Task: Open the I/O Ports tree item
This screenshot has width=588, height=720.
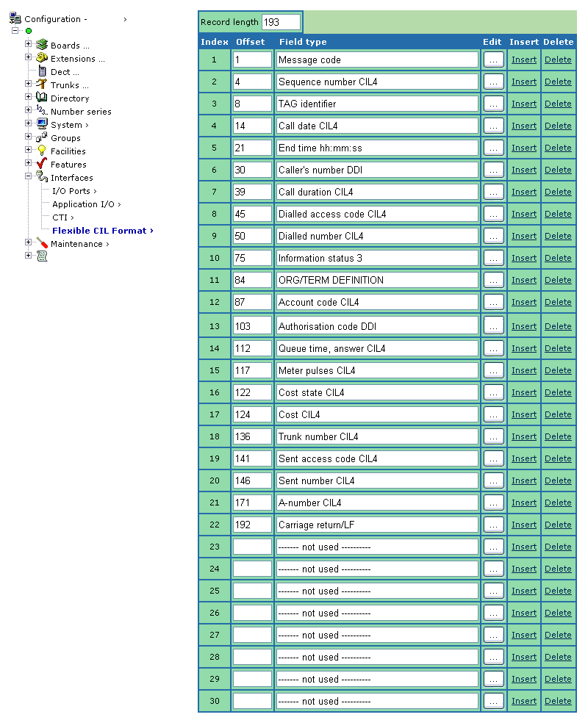Action: [x=73, y=191]
